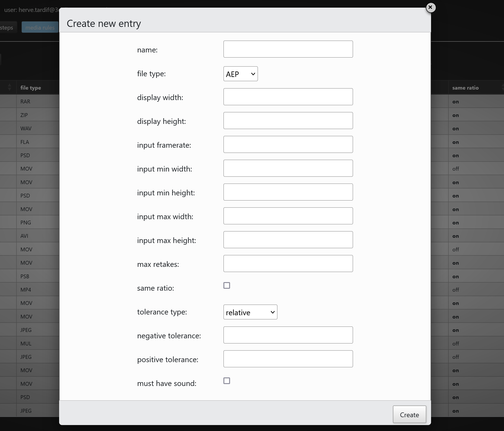Click the positive tolerance field
The width and height of the screenshot is (504, 431).
pyautogui.click(x=288, y=359)
